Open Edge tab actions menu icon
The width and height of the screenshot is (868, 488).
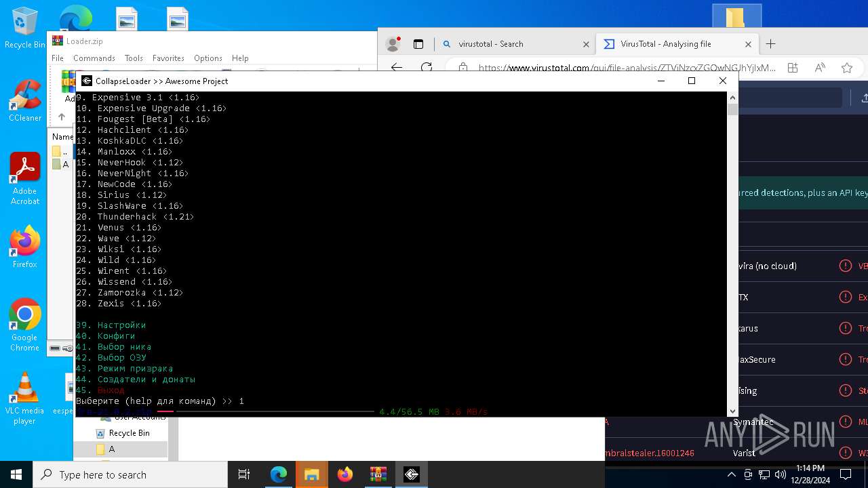(418, 44)
